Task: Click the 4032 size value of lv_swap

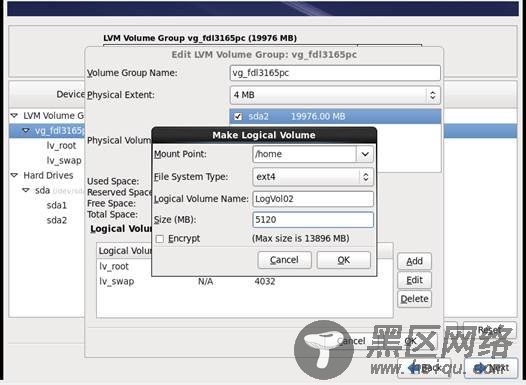Action: pyautogui.click(x=265, y=281)
